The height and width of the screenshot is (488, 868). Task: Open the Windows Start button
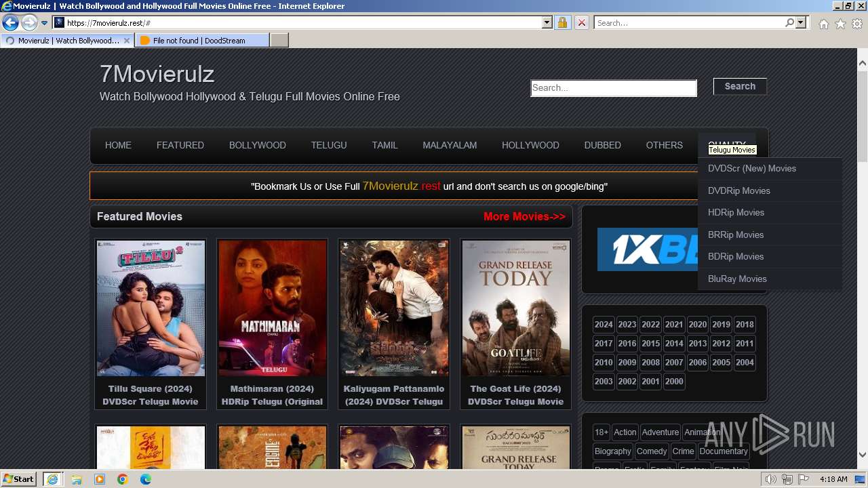tap(19, 479)
